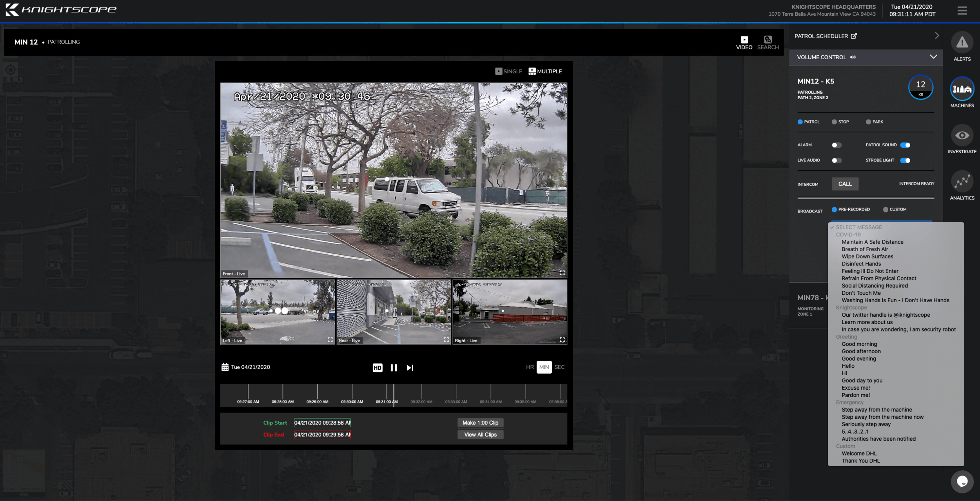Expand Right live feed to fullscreen
This screenshot has width=980, height=501.
[x=562, y=340]
